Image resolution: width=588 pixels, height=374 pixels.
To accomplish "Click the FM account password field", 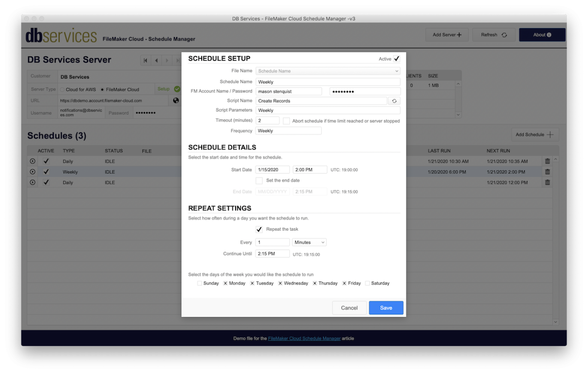I will (x=365, y=91).
